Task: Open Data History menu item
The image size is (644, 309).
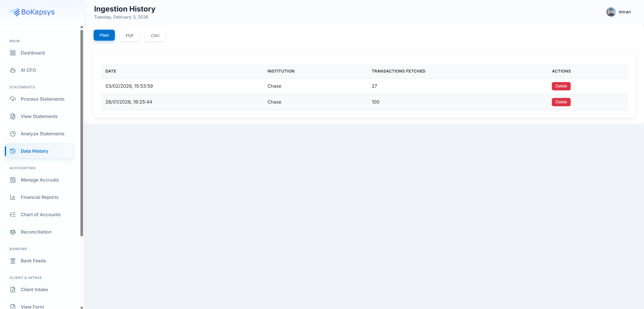Action: tap(34, 151)
